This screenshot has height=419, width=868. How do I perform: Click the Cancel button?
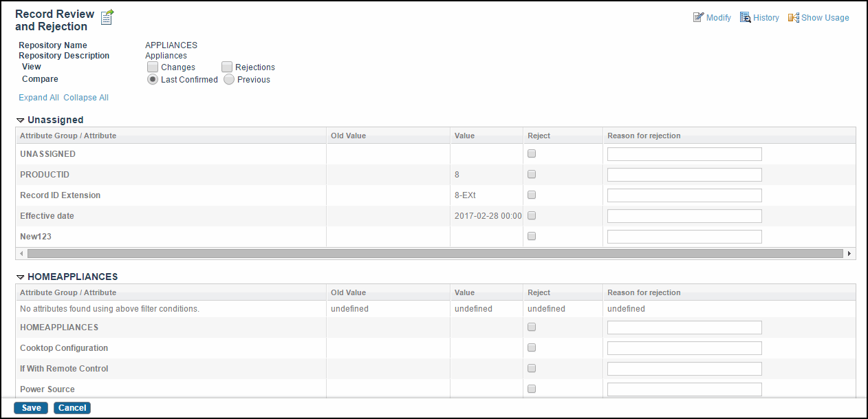click(72, 408)
